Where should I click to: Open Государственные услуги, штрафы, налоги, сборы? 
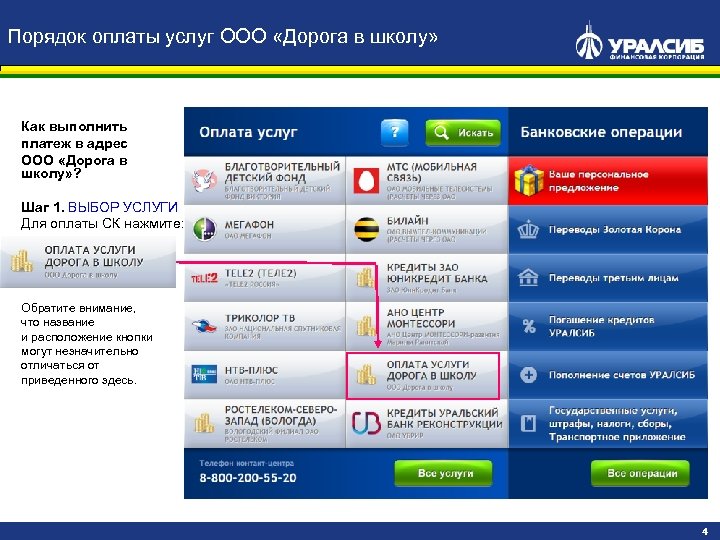(x=608, y=423)
